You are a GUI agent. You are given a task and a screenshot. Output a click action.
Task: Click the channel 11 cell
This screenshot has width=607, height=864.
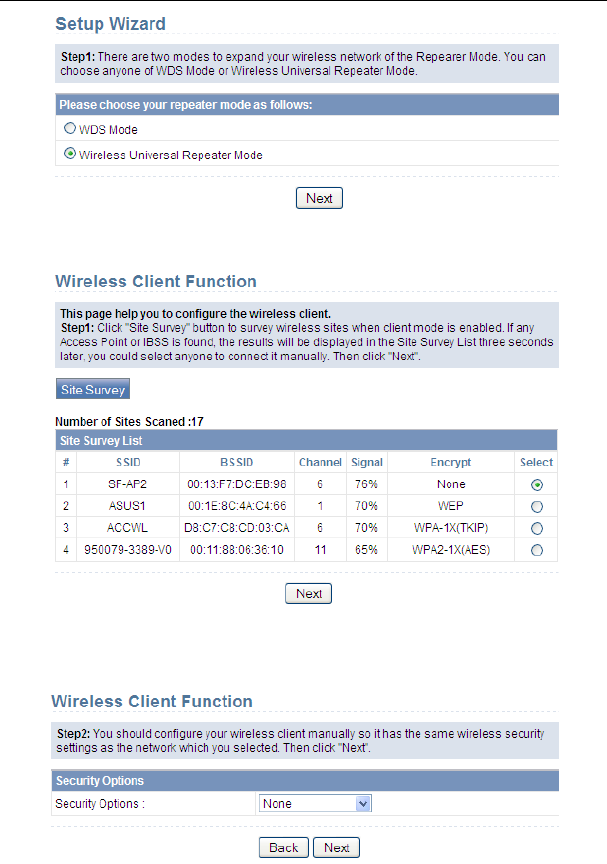click(x=321, y=550)
